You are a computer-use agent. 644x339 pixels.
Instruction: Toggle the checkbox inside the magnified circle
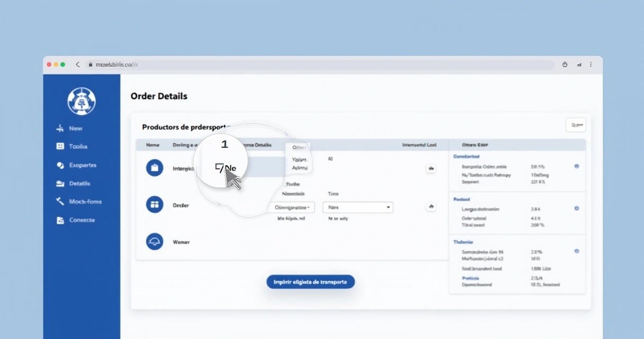(219, 168)
